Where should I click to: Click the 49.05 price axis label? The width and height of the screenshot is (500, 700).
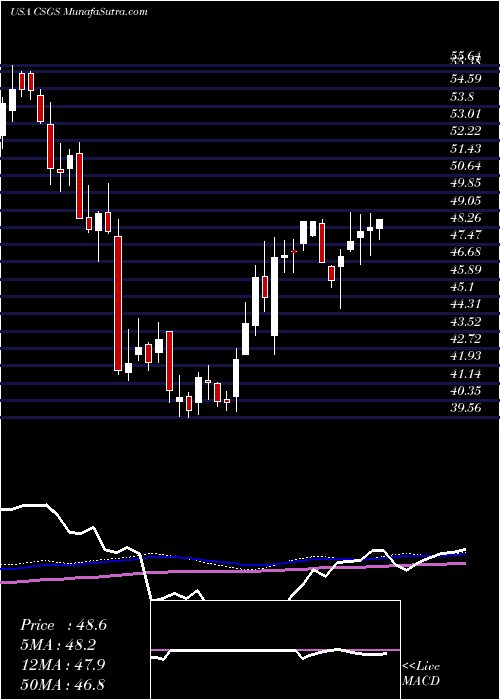pos(466,201)
